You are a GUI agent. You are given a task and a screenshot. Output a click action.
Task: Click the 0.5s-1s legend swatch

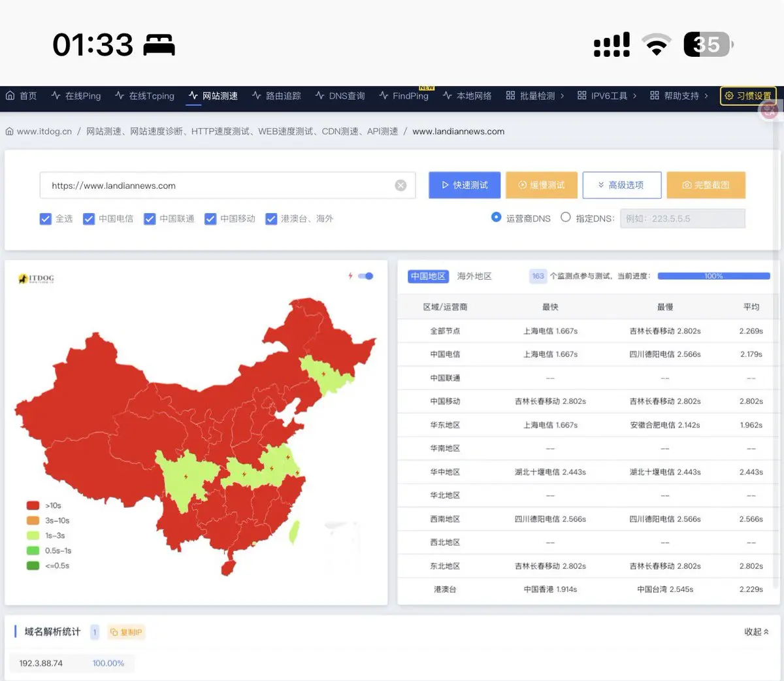[x=33, y=550]
